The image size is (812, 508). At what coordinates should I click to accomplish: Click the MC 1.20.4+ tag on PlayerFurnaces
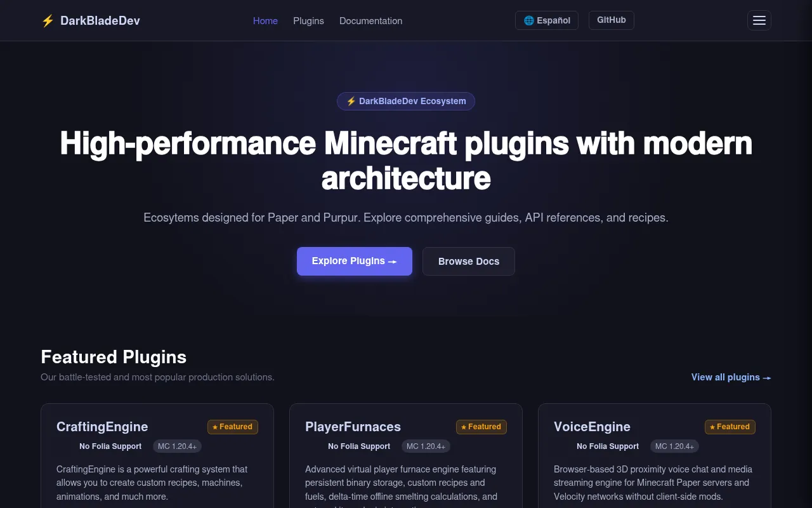[426, 446]
